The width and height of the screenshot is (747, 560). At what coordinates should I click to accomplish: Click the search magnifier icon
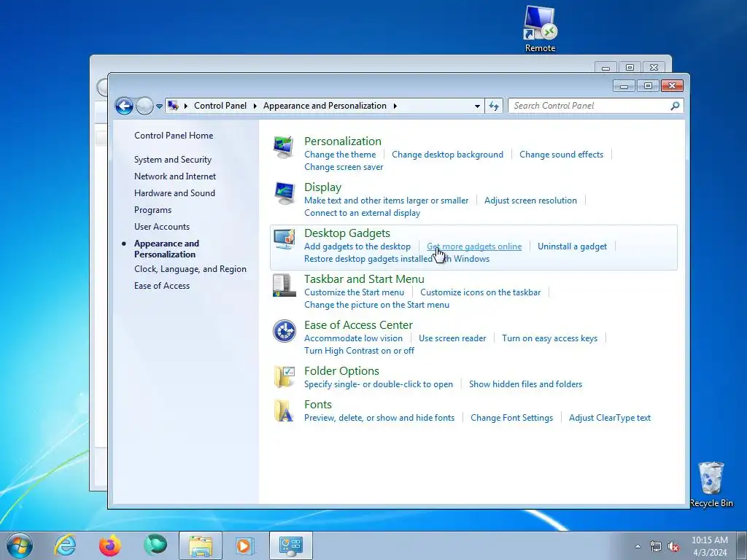[675, 106]
